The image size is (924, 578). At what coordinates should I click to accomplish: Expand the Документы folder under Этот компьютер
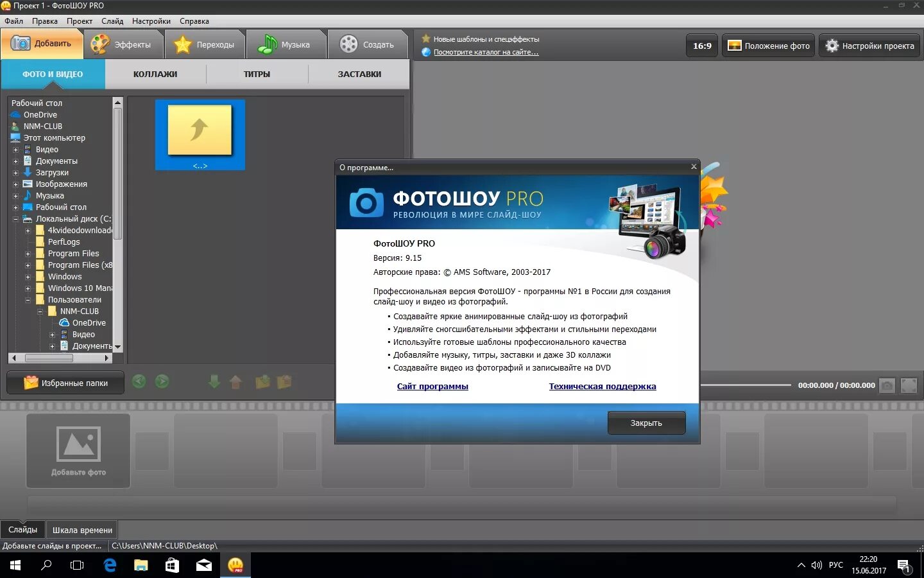(15, 161)
